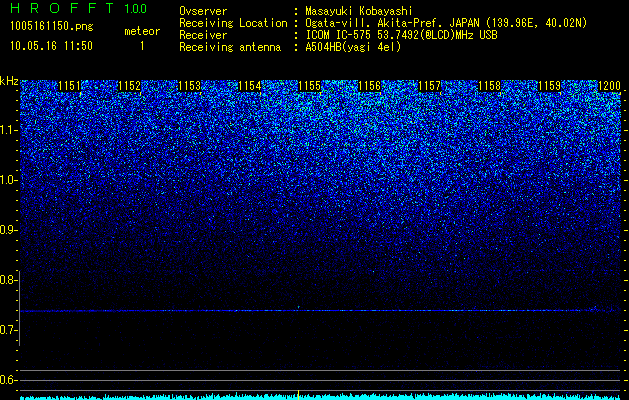Click the 0.6 kHz axis label
The width and height of the screenshot is (629, 400).
point(8,380)
